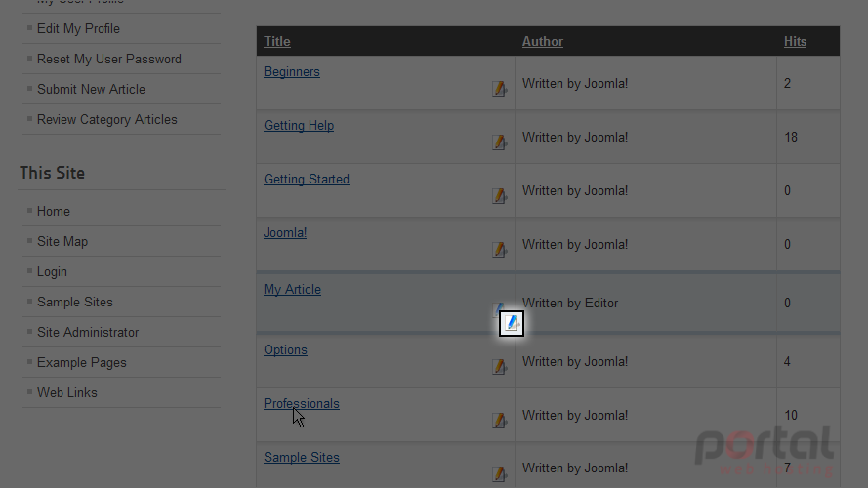Open the Site Map menu item
This screenshot has height=488, width=868.
62,242
